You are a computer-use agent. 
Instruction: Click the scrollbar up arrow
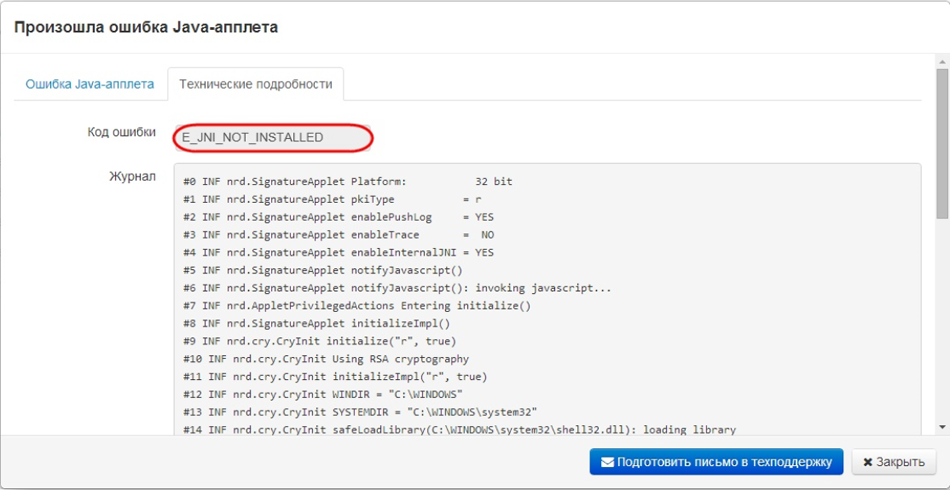coord(942,62)
